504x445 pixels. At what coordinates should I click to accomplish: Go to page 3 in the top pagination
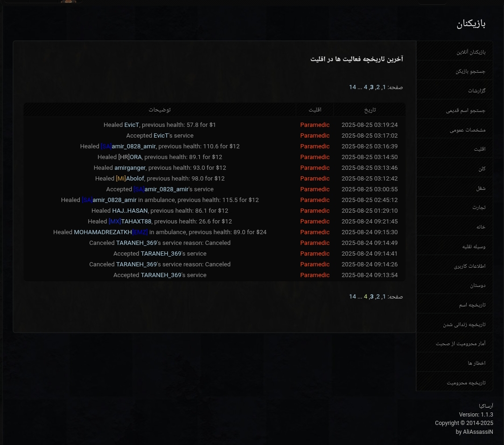tap(372, 87)
